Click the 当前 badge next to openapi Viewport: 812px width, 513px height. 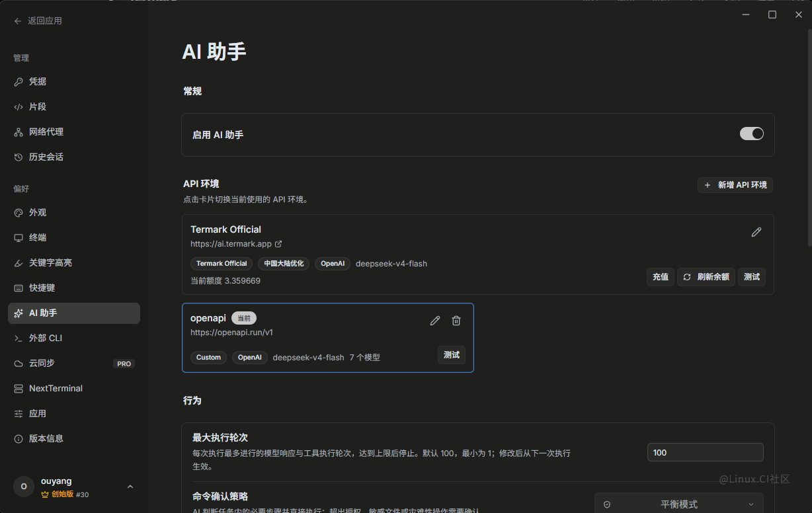point(244,319)
